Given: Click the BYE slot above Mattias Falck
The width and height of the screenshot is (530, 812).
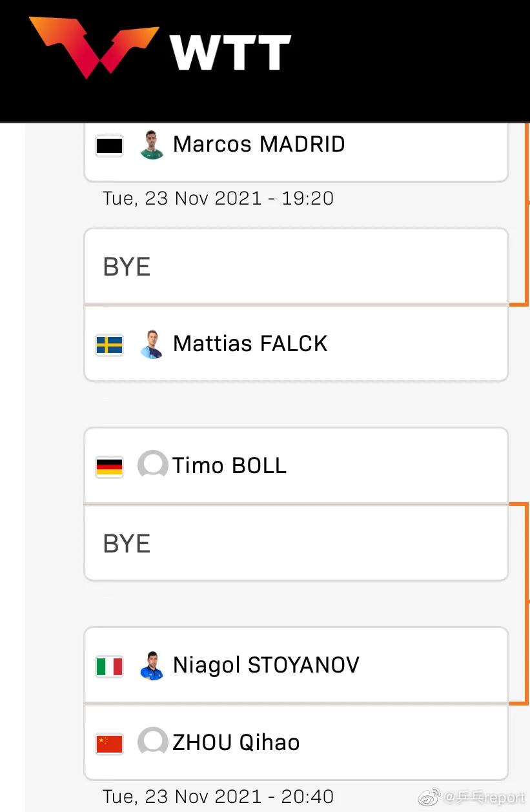Looking at the screenshot, I should (x=296, y=267).
